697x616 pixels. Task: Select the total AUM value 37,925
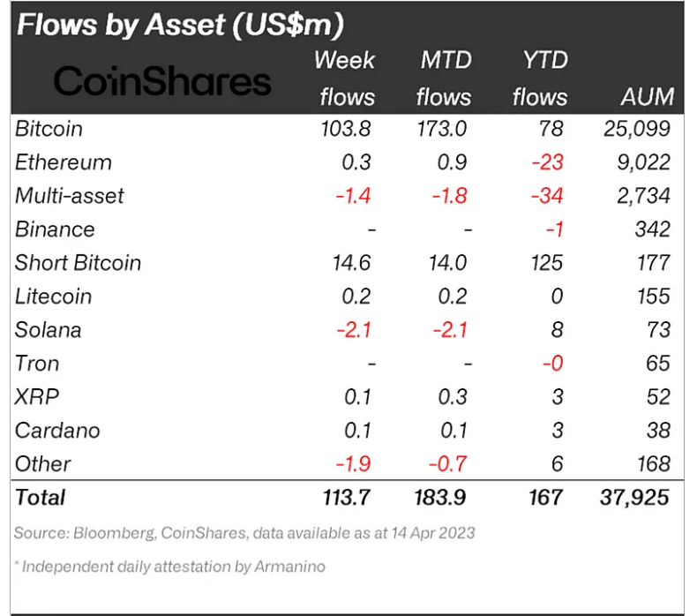(632, 497)
